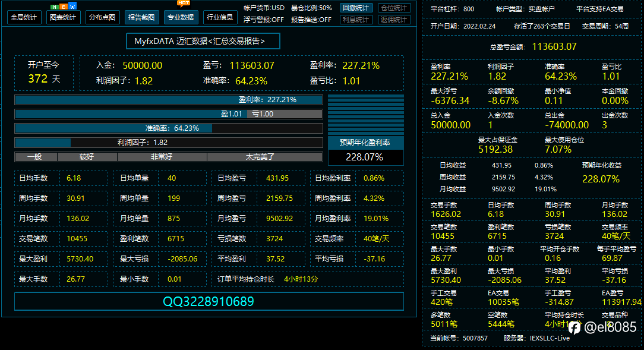This screenshot has width=644, height=350.
Task: Click the 盈利率: 227.21% progress bar
Action: coord(168,100)
